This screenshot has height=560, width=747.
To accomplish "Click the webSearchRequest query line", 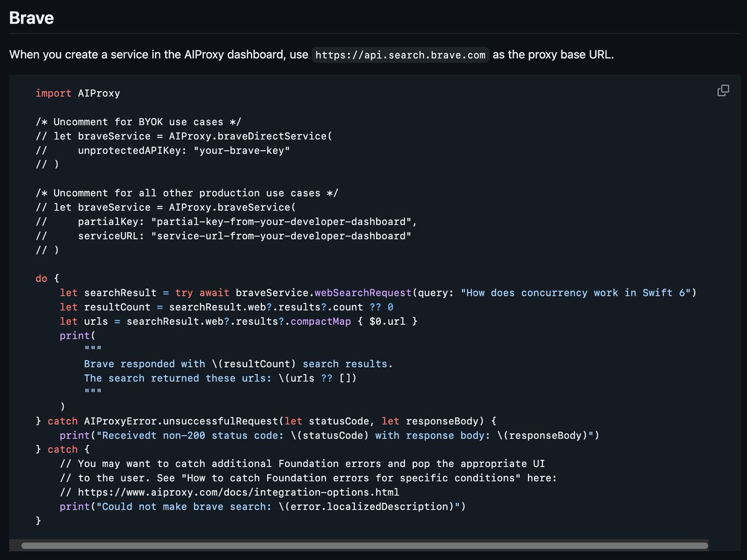I will [x=378, y=292].
